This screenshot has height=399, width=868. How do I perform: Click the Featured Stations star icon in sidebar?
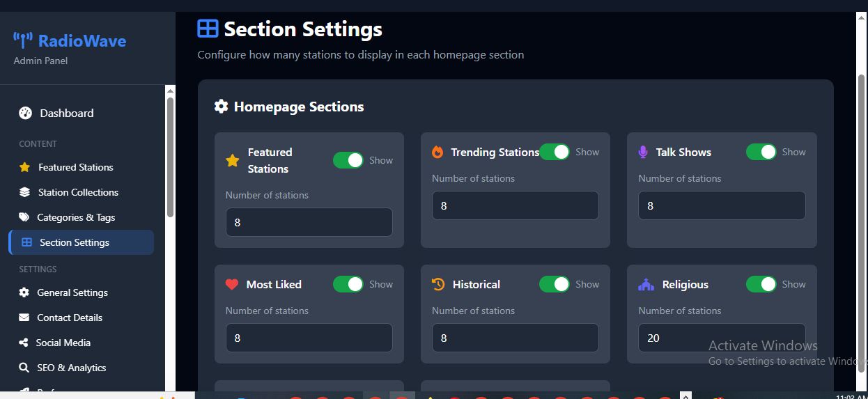pyautogui.click(x=25, y=167)
